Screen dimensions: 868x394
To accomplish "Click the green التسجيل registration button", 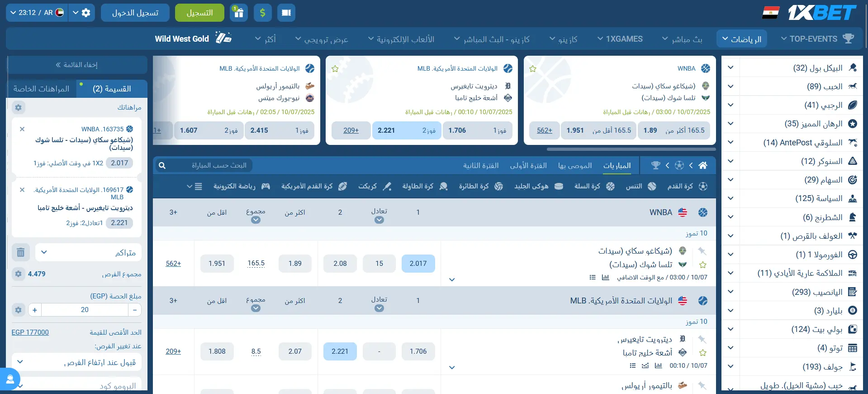I will [199, 13].
